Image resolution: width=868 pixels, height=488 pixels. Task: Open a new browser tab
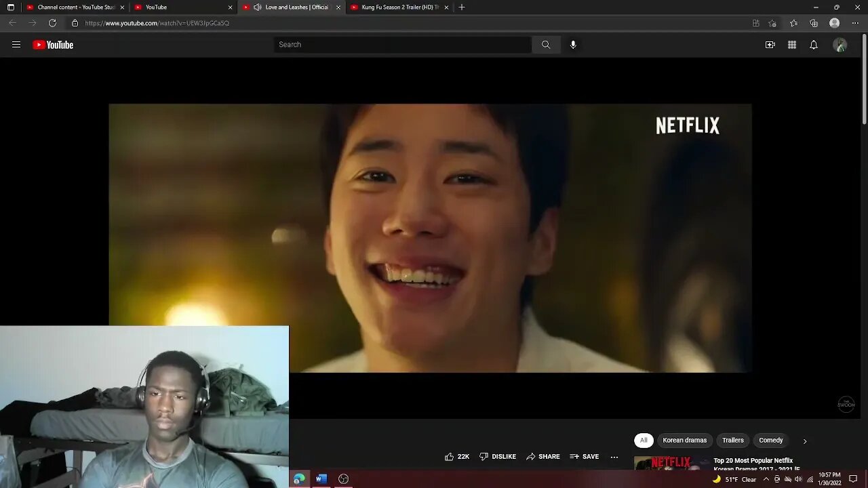click(462, 7)
